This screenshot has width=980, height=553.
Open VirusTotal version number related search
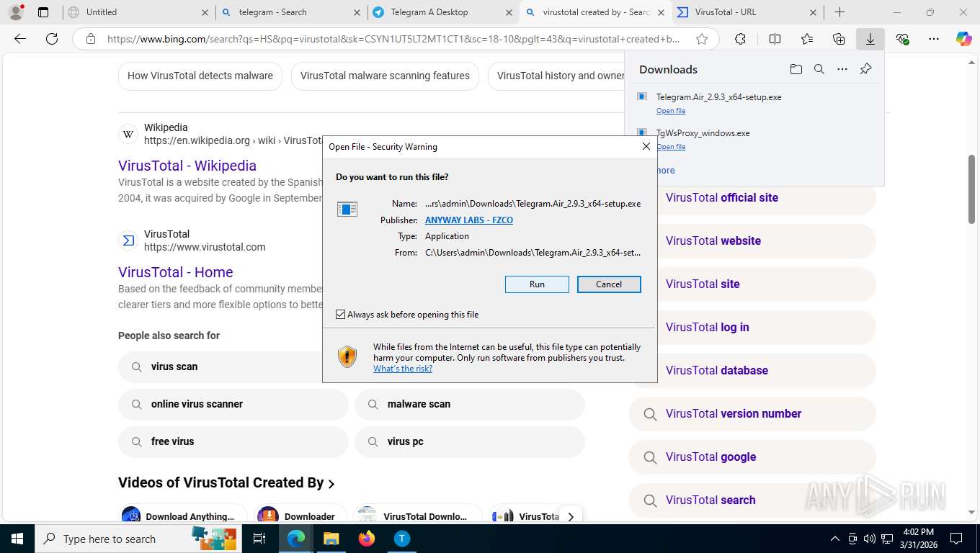pos(753,414)
